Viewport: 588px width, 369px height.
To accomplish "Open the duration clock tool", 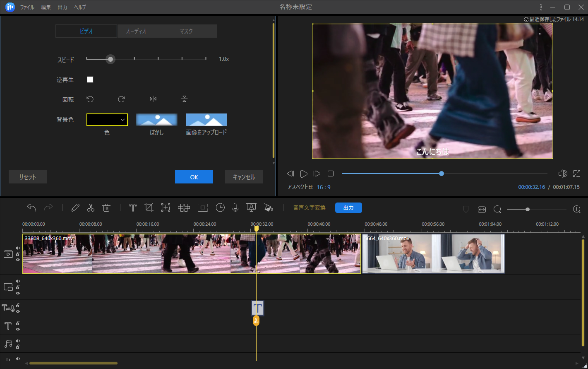I will pos(220,207).
